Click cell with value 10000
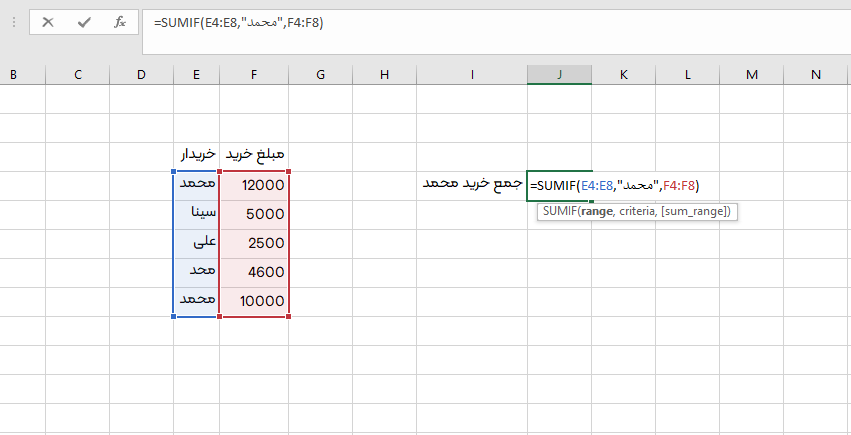 click(x=254, y=300)
